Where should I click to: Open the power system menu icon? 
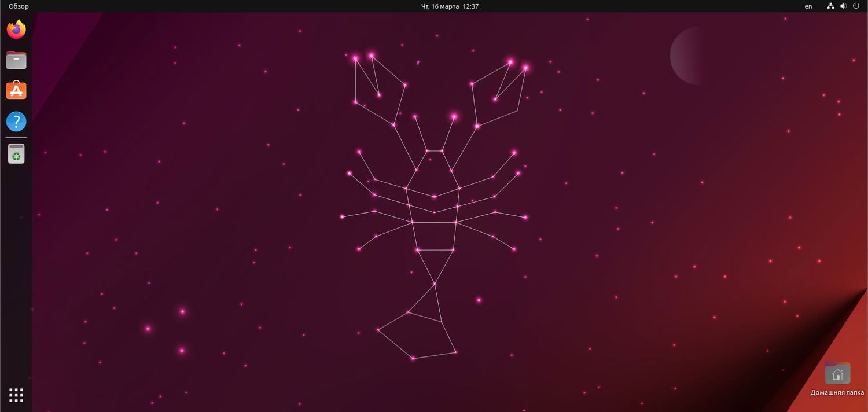click(x=856, y=6)
